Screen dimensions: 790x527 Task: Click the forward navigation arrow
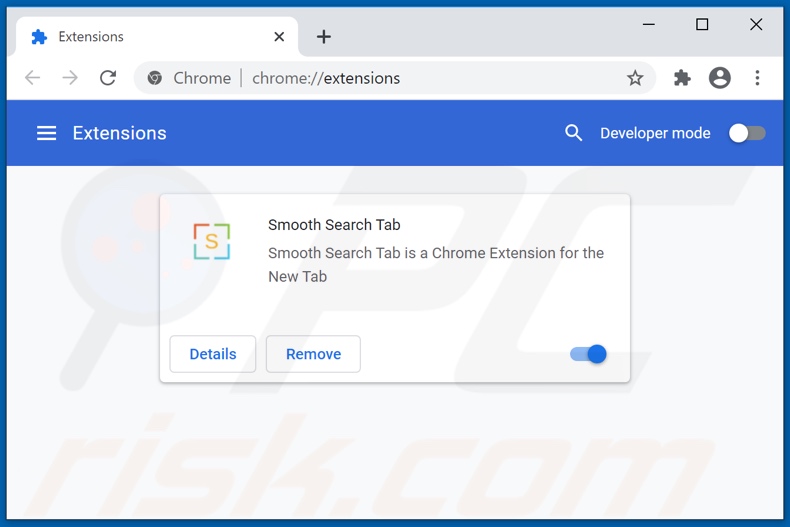[70, 78]
